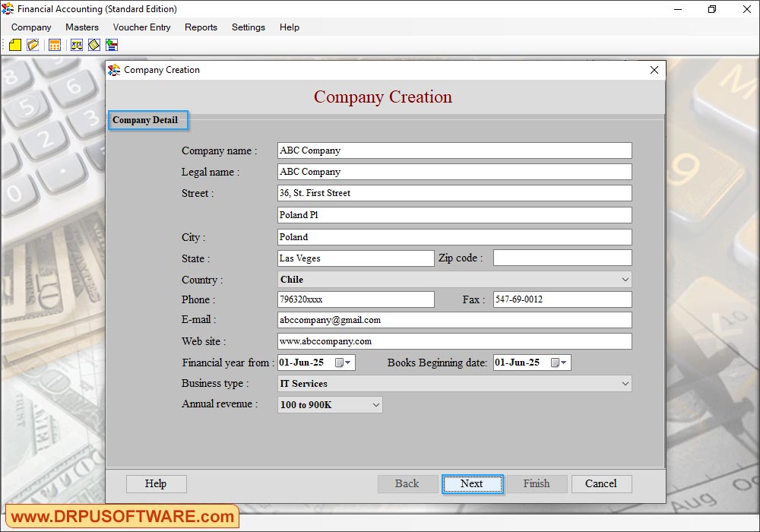This screenshot has width=760, height=532.
Task: Close the Company Creation dialog
Action: click(654, 70)
